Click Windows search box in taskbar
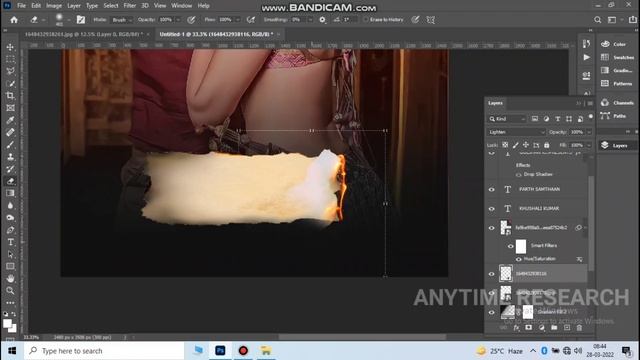 coord(104,351)
